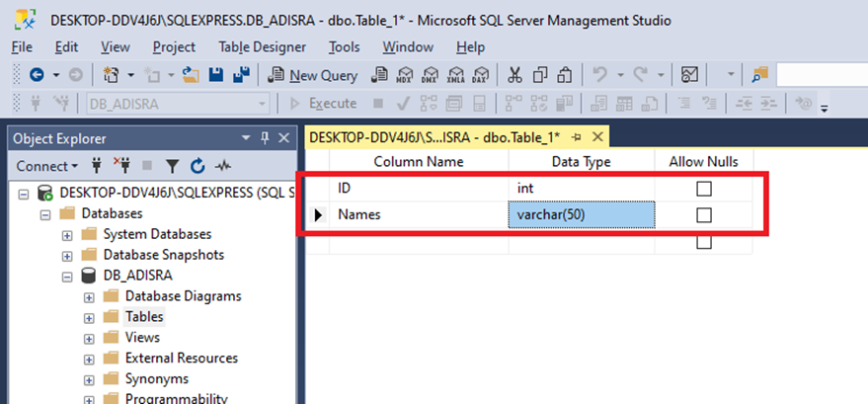868x404 pixels.
Task: Save the table with the Save icon
Action: [216, 75]
